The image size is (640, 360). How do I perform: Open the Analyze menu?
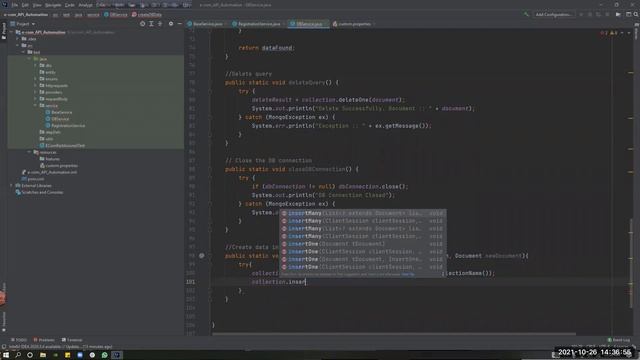pos(85,5)
